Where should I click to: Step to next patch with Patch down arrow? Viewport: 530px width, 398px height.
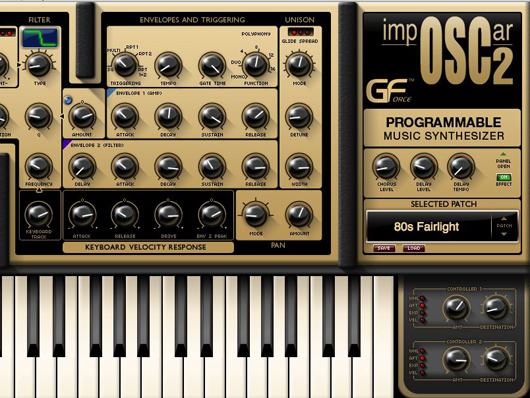click(504, 234)
